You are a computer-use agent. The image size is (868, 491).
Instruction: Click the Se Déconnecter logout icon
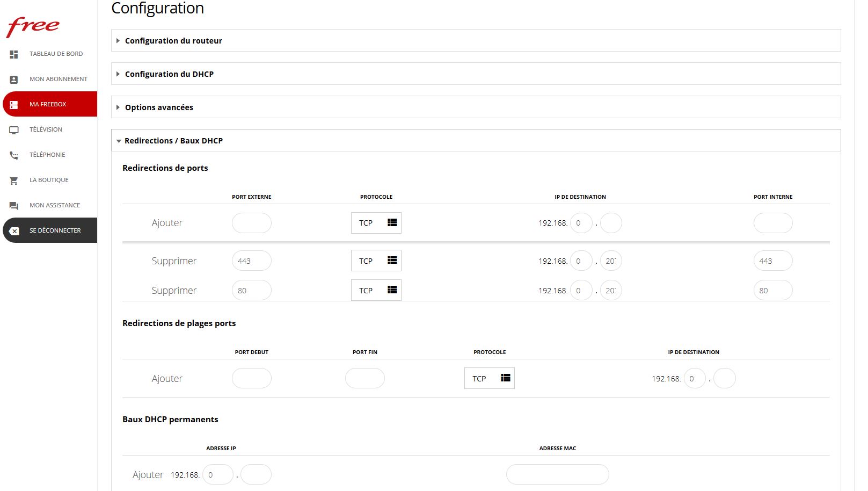point(14,231)
